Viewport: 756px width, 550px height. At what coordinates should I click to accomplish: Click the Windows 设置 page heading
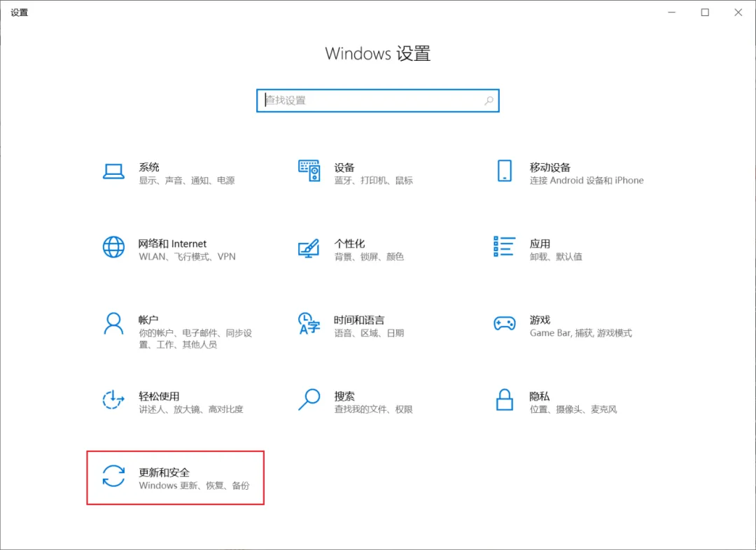tap(378, 53)
